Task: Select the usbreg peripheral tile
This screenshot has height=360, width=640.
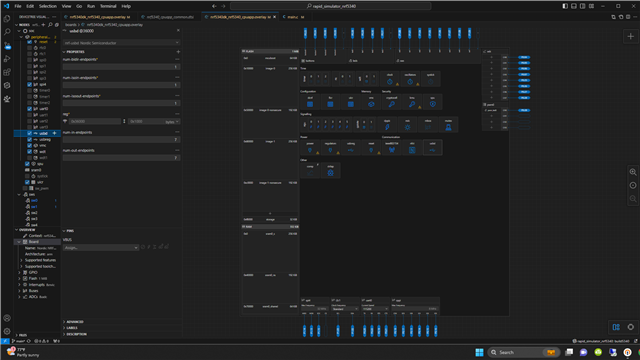Action: [x=351, y=148]
